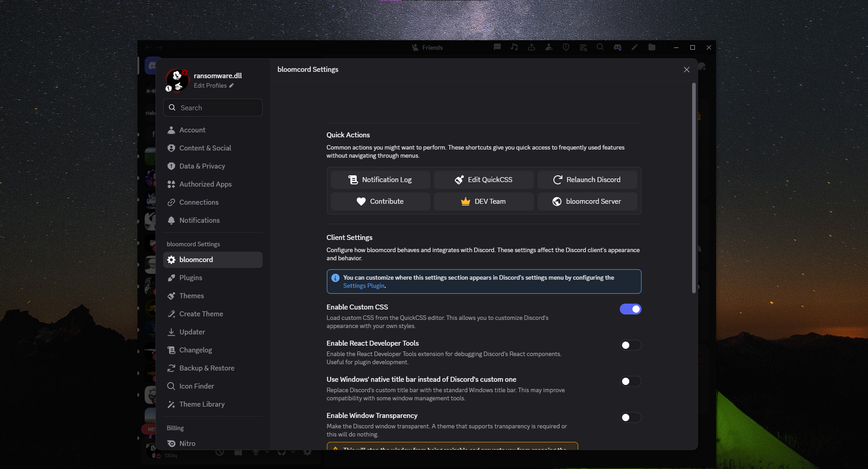The width and height of the screenshot is (868, 469).
Task: Follow the Settings Plugin link
Action: point(363,286)
